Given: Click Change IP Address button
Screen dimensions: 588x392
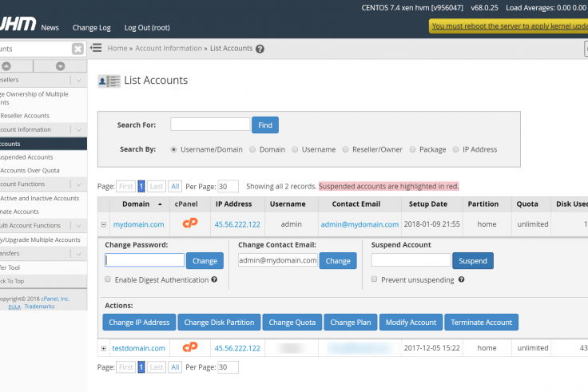Looking at the screenshot, I should [x=139, y=323].
